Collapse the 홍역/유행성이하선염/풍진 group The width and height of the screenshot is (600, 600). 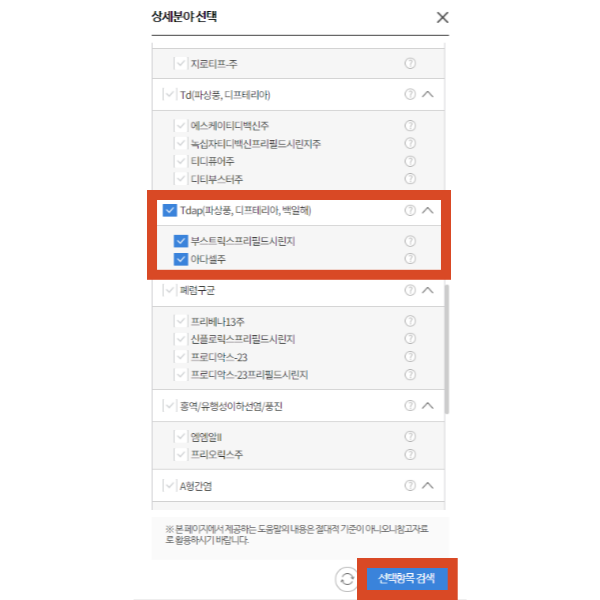pos(427,406)
